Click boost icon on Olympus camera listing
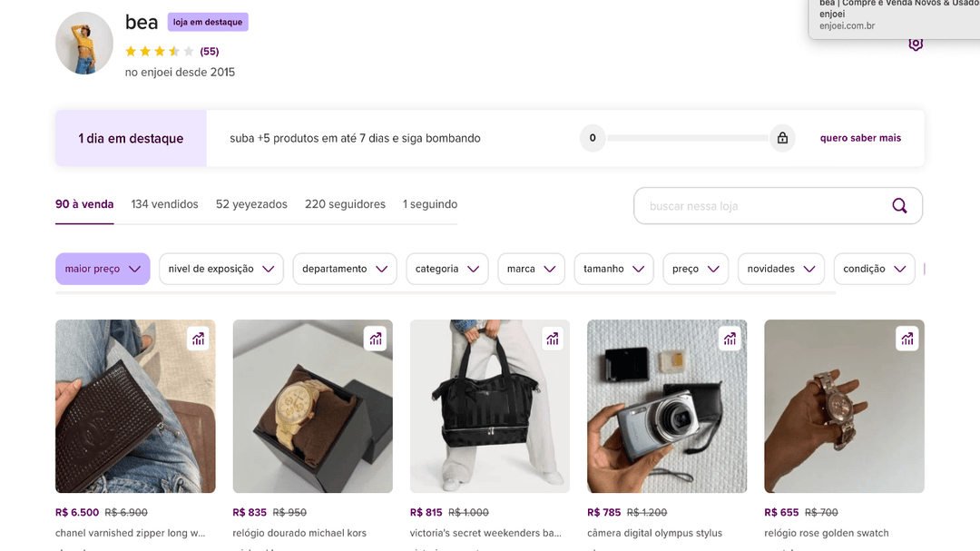The height and width of the screenshot is (551, 980). point(730,339)
